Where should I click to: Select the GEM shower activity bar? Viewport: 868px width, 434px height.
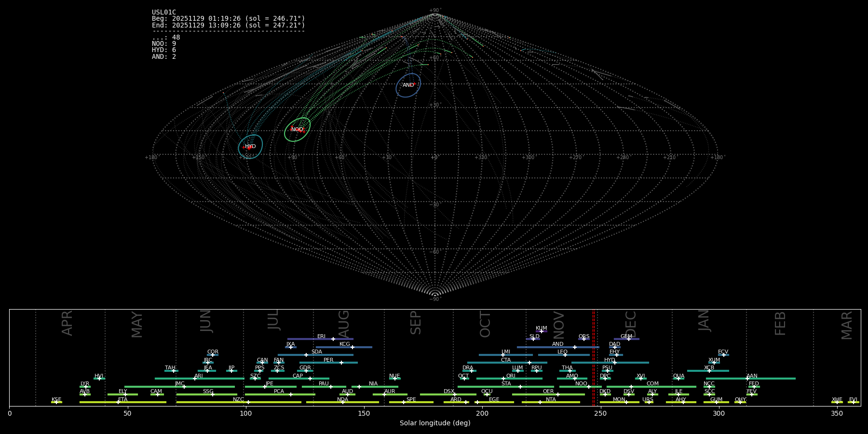tap(626, 339)
